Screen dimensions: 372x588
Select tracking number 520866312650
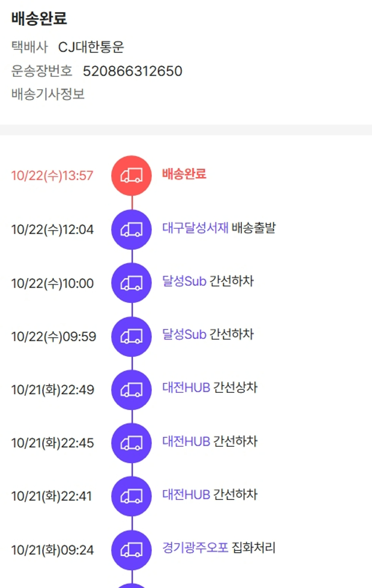132,71
